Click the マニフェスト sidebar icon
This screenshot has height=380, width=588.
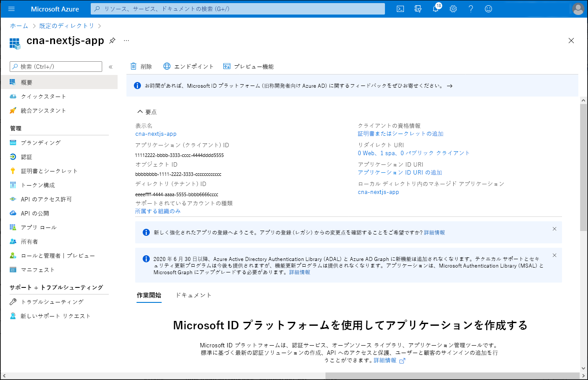[13, 270]
